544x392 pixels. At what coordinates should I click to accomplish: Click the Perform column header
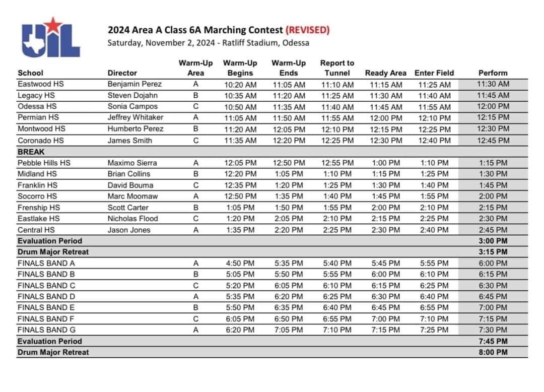[x=493, y=73]
